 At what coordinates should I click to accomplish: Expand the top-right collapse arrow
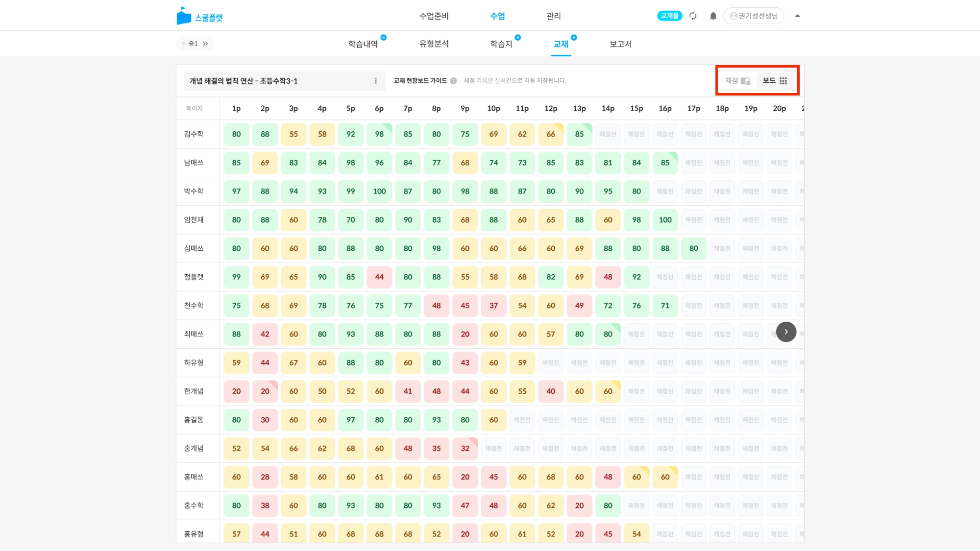pyautogui.click(x=797, y=16)
